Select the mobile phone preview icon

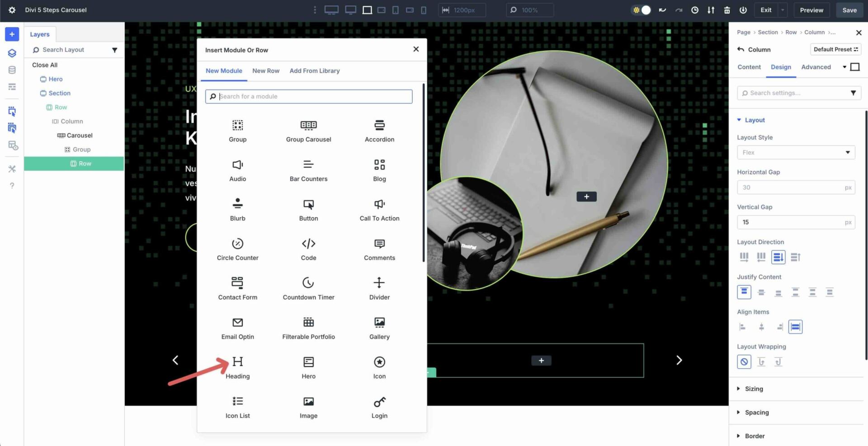[x=424, y=10]
